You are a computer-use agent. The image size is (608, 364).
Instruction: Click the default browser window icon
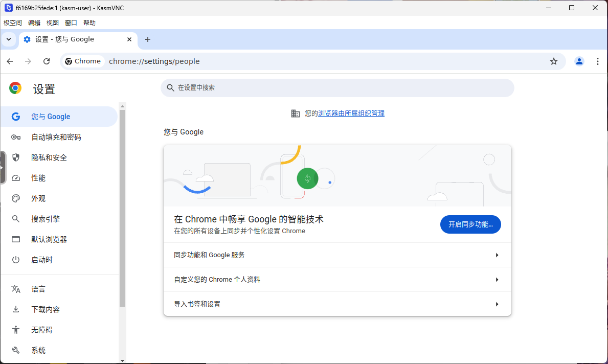point(16,240)
